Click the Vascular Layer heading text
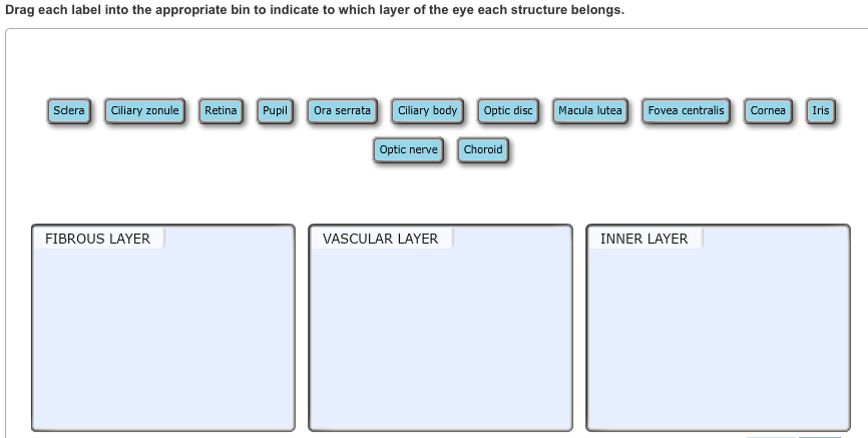868x438 pixels. coord(380,239)
